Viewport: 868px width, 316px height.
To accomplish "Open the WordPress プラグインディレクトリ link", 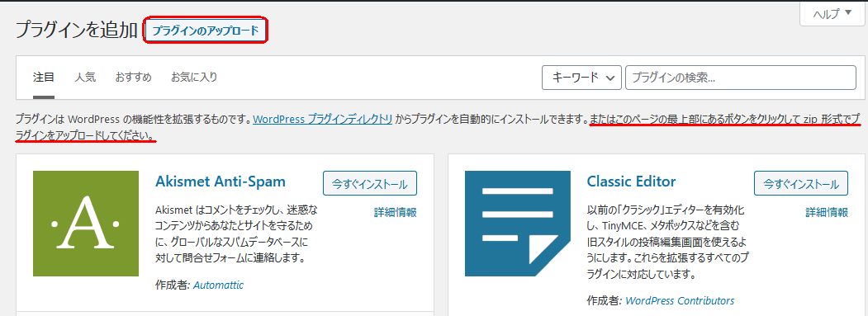I will click(323, 119).
